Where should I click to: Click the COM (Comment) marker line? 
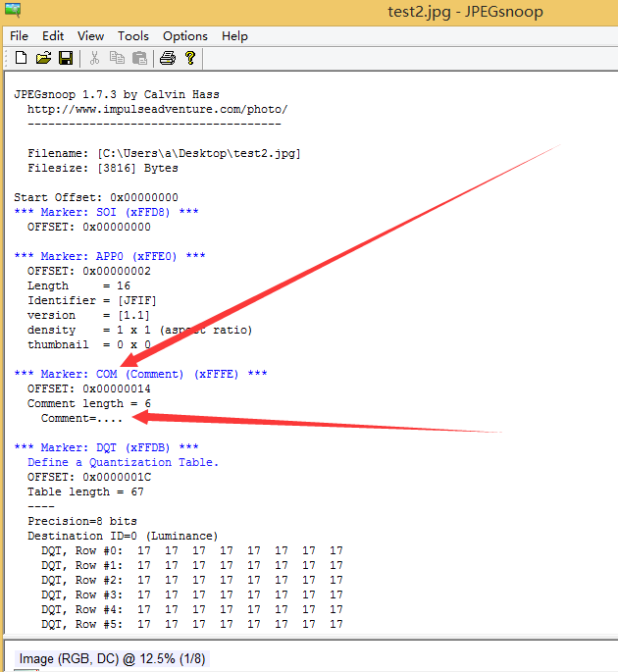point(140,374)
